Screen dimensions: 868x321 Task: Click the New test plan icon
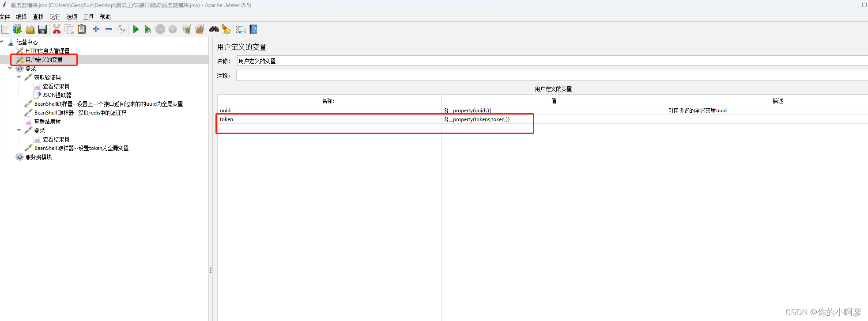[x=5, y=29]
